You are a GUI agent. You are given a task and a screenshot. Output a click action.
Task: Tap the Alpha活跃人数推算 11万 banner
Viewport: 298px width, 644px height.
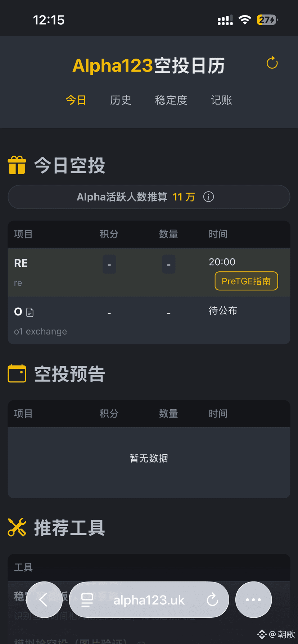click(x=149, y=197)
